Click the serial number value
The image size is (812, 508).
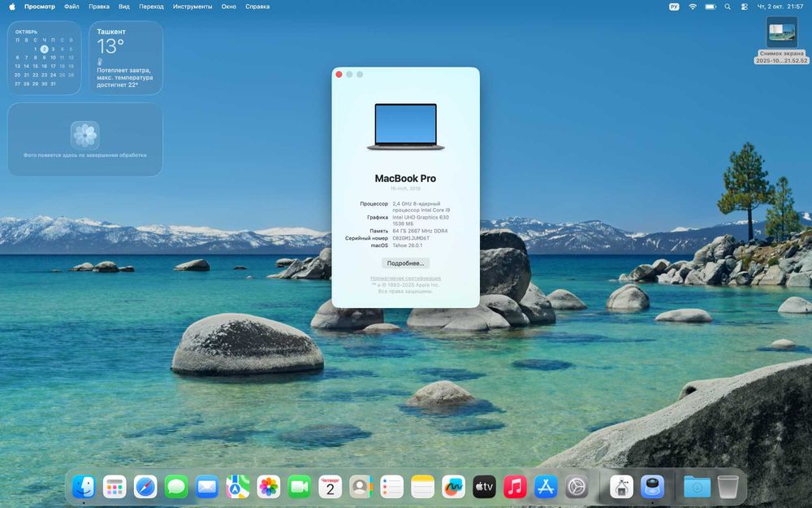(x=411, y=238)
